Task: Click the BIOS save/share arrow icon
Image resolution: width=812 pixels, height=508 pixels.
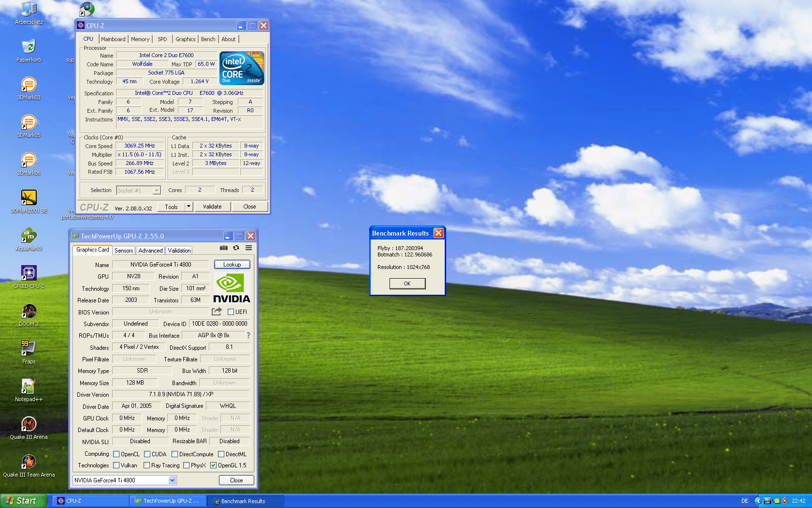Action: click(x=217, y=312)
